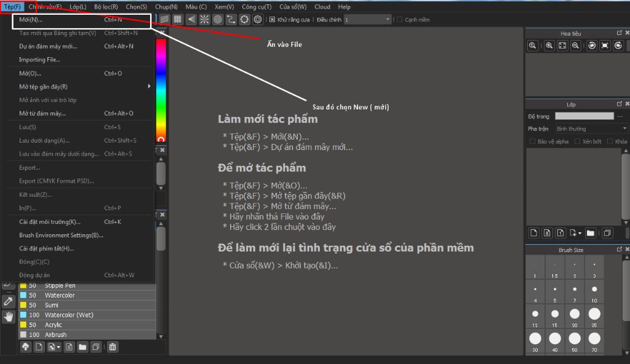Screen dimensions: 630x364
Task: Select the Hand tool
Action: [x=8, y=317]
